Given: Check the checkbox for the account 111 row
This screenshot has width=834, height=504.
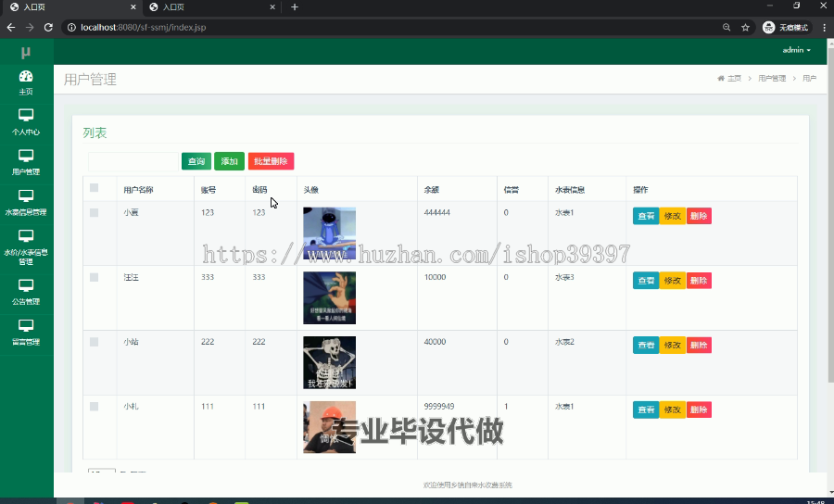Looking at the screenshot, I should pos(95,407).
